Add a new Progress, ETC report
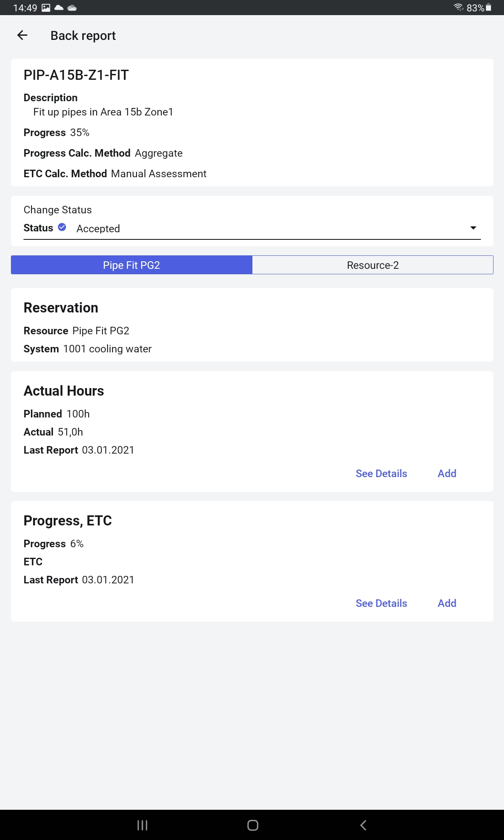504x840 pixels. 447,603
